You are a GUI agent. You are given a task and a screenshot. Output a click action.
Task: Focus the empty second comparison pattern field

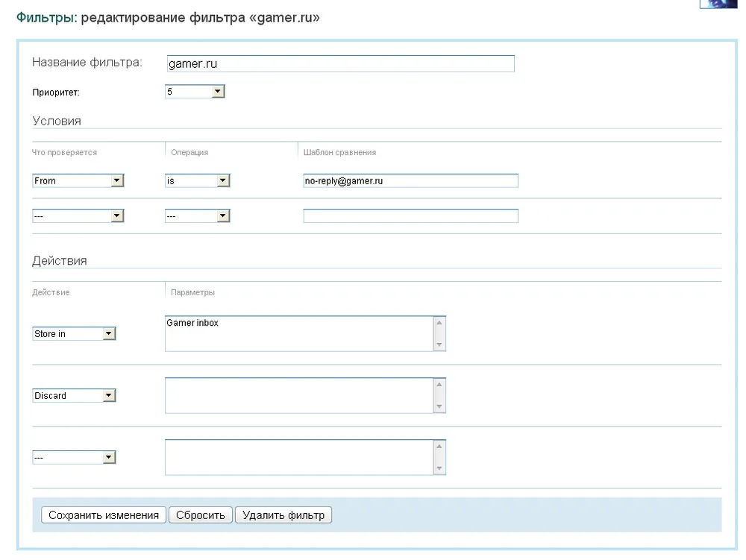coord(410,216)
